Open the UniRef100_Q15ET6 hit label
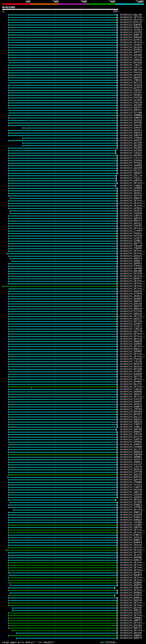 (131, 211)
